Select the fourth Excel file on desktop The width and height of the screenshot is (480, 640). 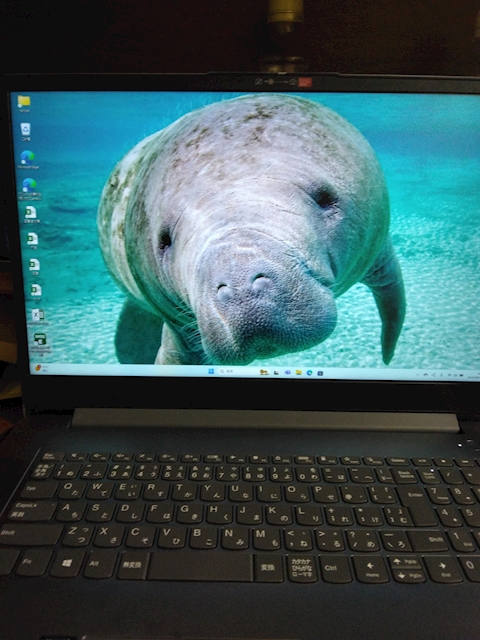click(36, 291)
